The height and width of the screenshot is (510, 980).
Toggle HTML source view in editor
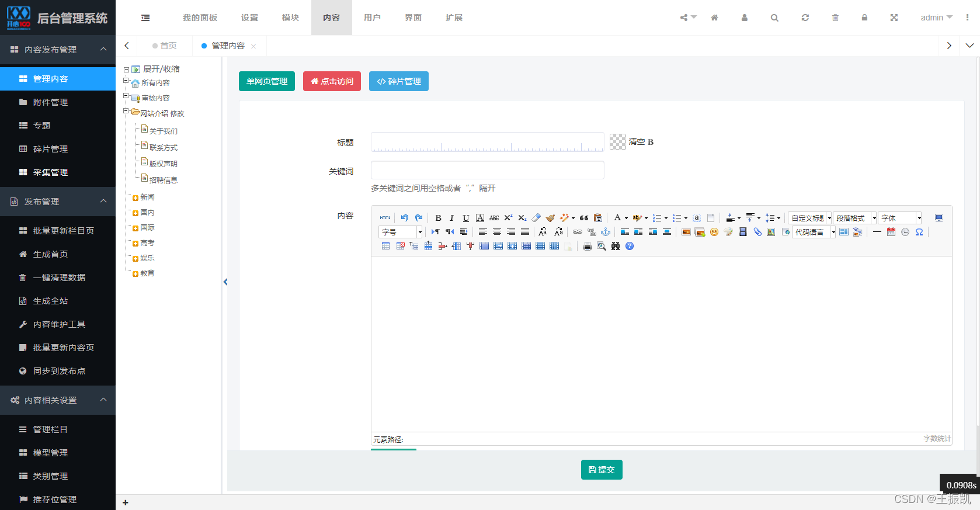click(385, 218)
